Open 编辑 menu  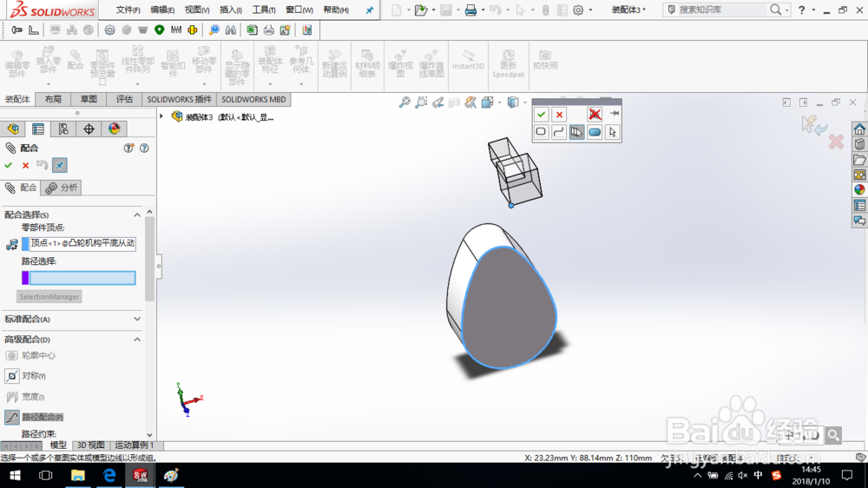click(x=162, y=10)
